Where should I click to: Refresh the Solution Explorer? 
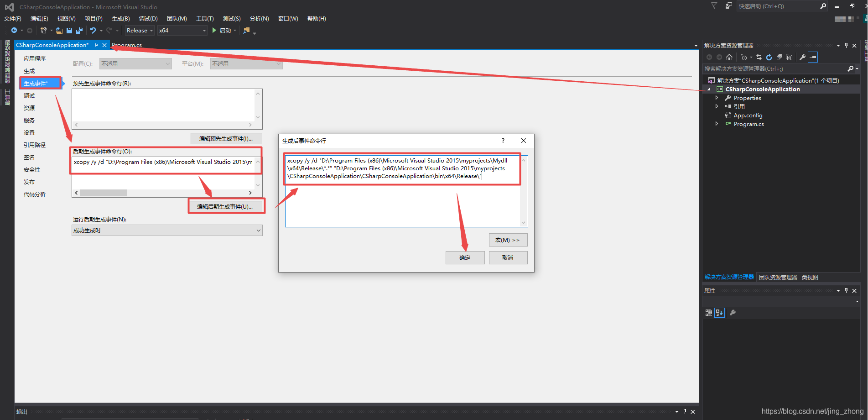769,57
